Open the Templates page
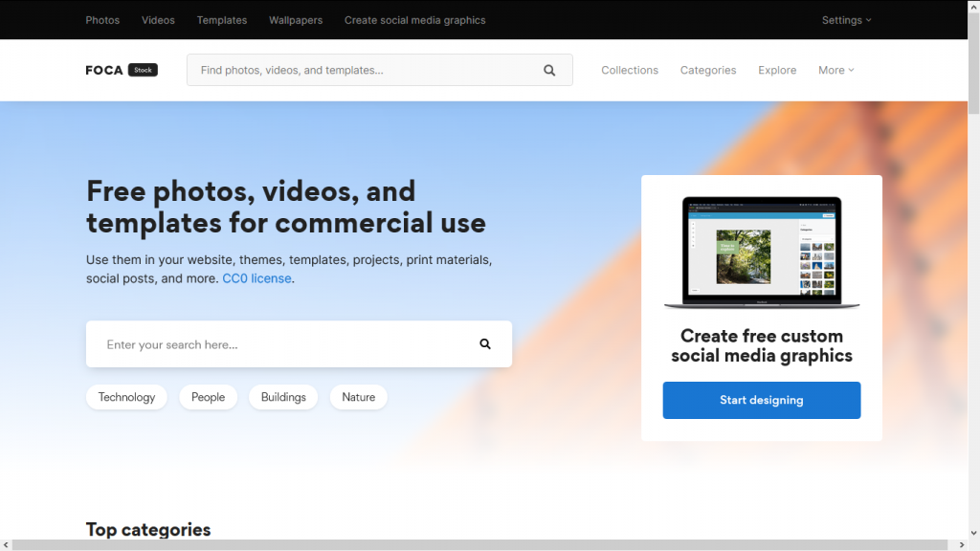The width and height of the screenshot is (980, 551). coord(222,20)
